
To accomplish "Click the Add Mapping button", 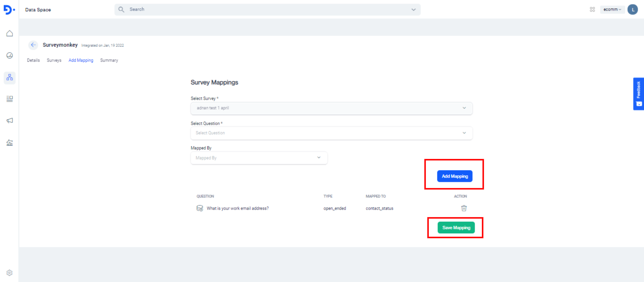I will click(x=454, y=176).
